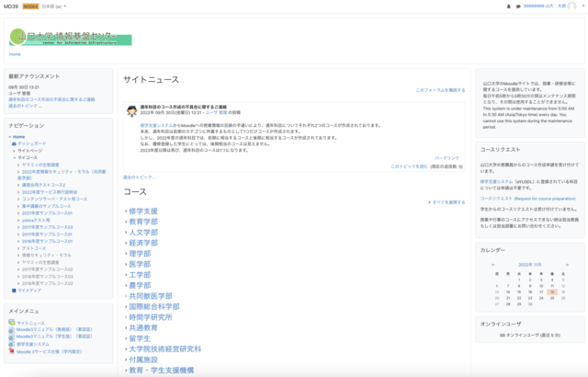Expand the 経済学部 course category
This screenshot has height=377, width=588.
[x=126, y=243]
